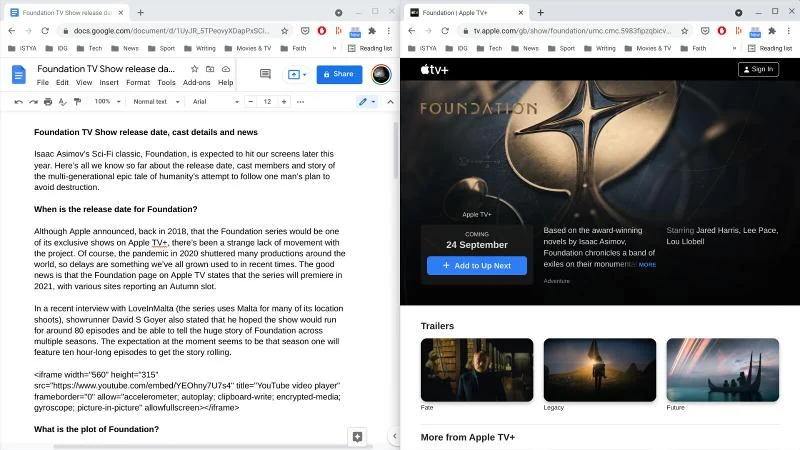
Task: Open extensions puzzle icon in Docs window
Action: point(372,31)
